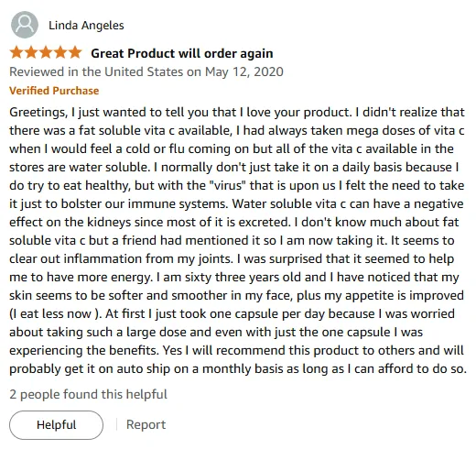Click the second orange rating star
This screenshot has width=476, height=449.
(31, 52)
